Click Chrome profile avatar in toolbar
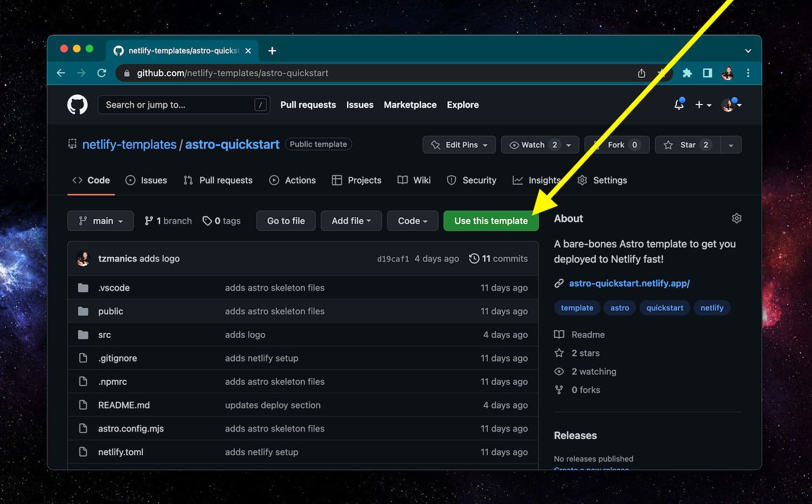The width and height of the screenshot is (812, 504). tap(728, 73)
